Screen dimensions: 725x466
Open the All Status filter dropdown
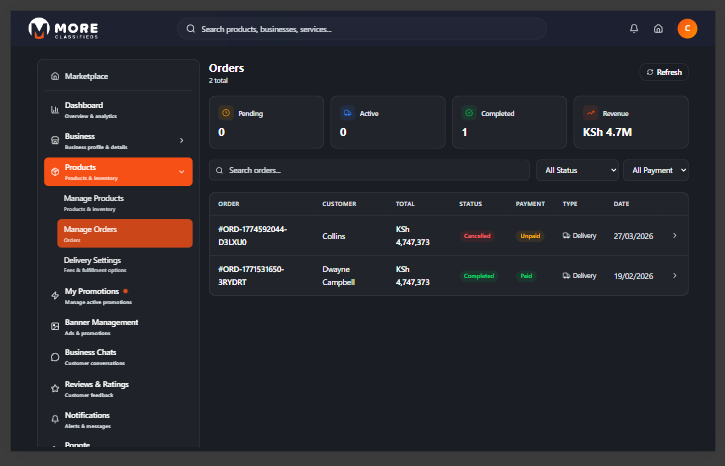pos(577,170)
